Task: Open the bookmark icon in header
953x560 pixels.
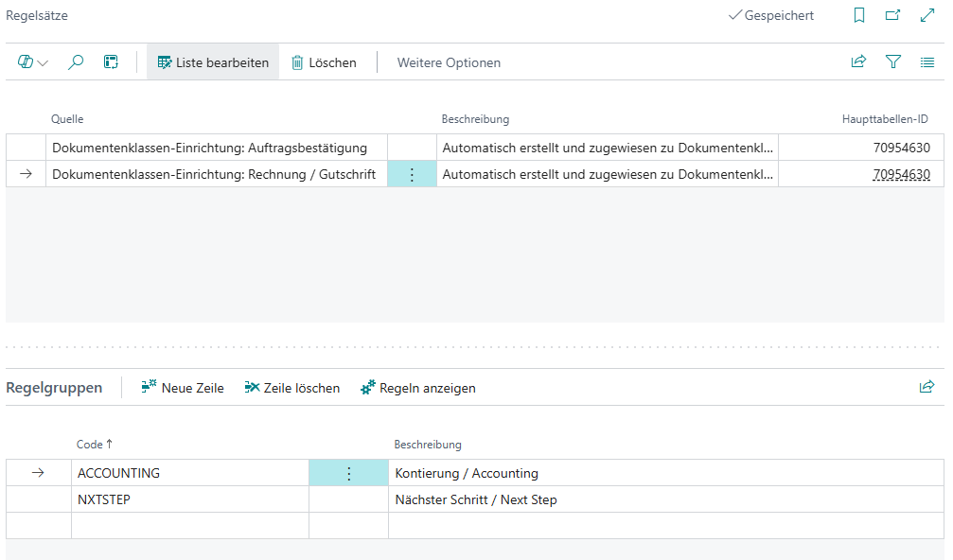Action: pyautogui.click(x=859, y=16)
